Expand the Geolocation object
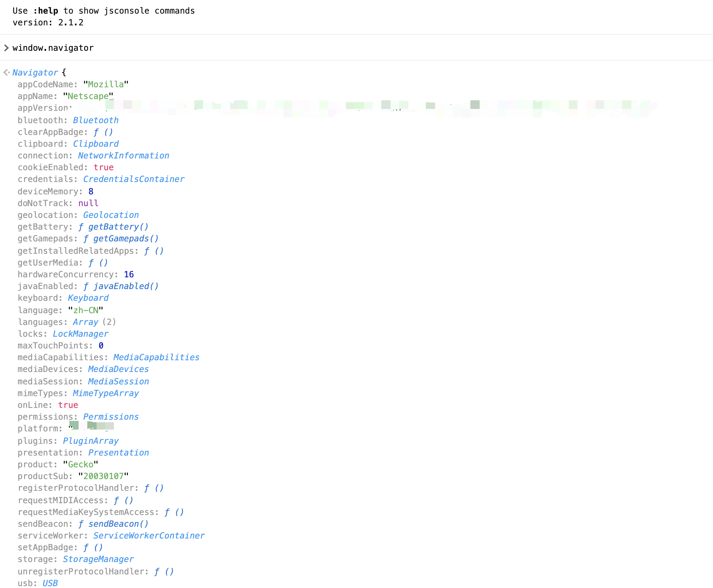The width and height of the screenshot is (713, 588). (111, 215)
